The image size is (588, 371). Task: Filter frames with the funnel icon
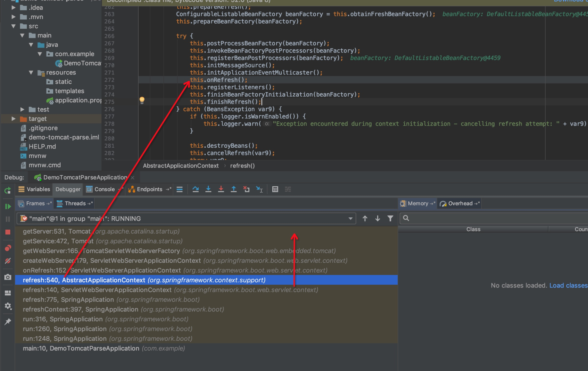(x=390, y=219)
